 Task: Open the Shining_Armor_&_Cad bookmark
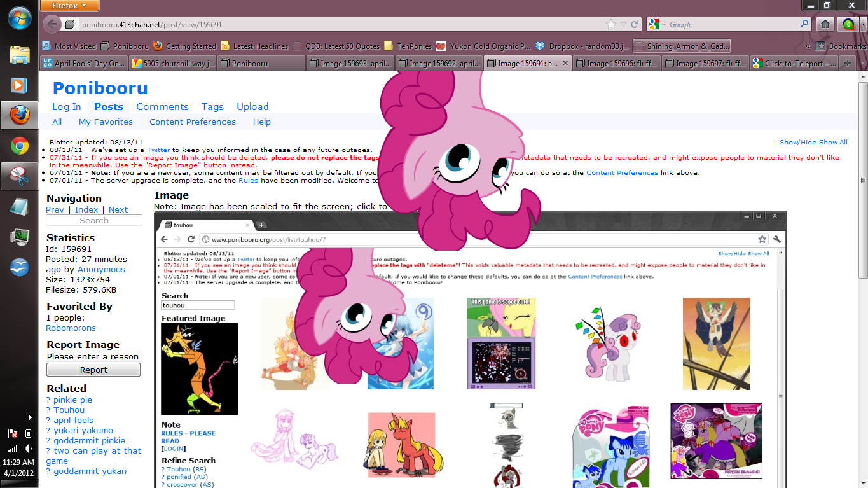pyautogui.click(x=682, y=46)
